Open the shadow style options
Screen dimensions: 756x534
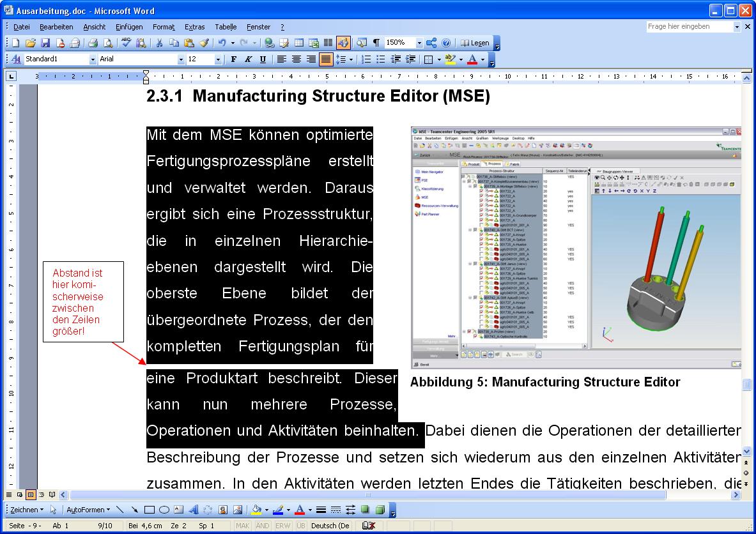coord(366,510)
